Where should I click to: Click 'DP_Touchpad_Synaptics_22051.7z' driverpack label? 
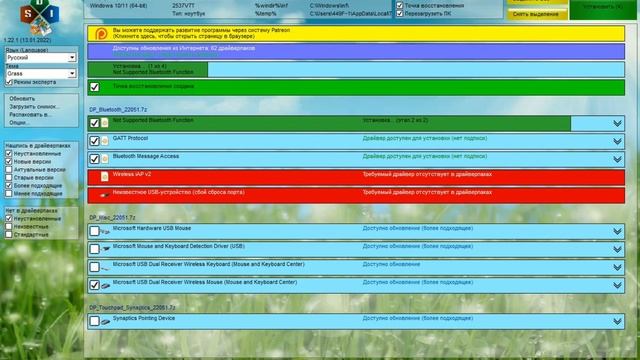132,307
